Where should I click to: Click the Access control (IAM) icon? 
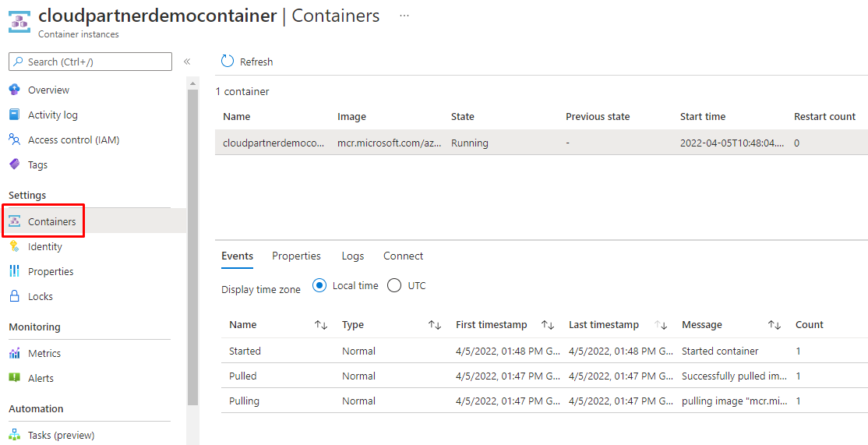tap(15, 140)
